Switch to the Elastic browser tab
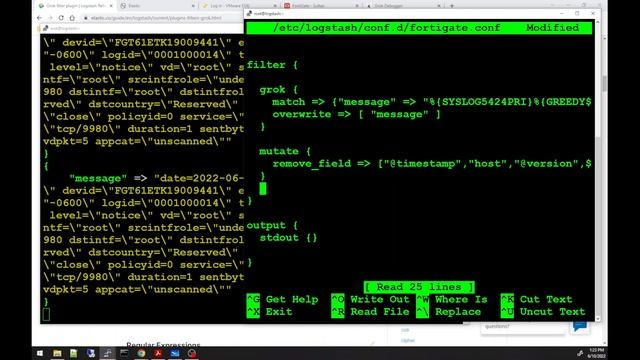The width and height of the screenshot is (640, 360). [157, 6]
